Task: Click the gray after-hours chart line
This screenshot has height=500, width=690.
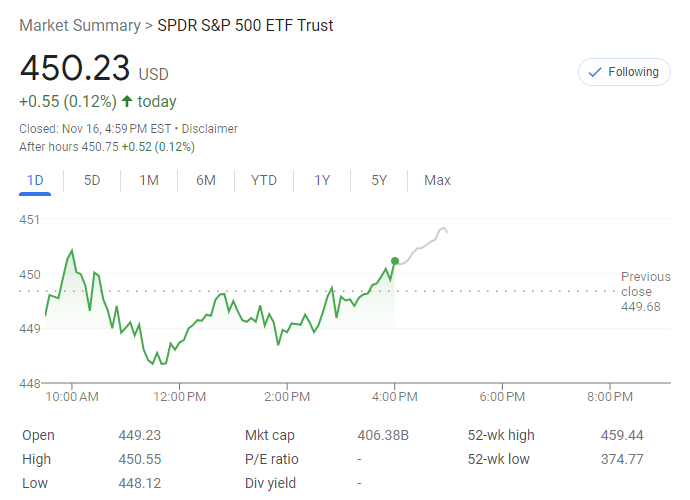Action: pyautogui.click(x=425, y=244)
